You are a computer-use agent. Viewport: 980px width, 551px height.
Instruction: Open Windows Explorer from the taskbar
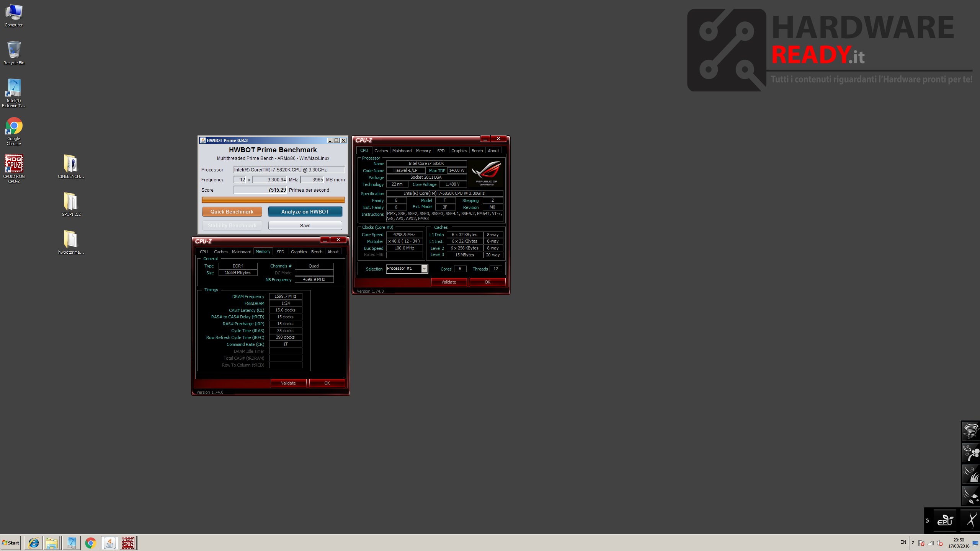52,543
